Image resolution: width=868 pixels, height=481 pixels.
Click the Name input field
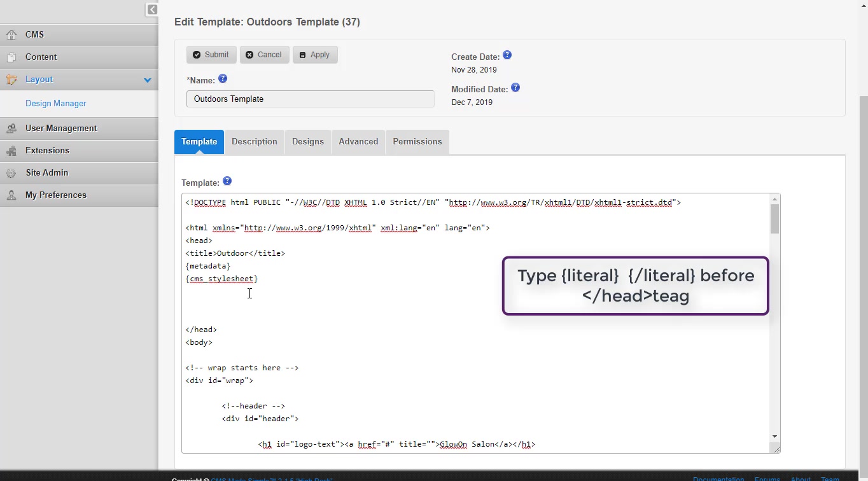(311, 99)
